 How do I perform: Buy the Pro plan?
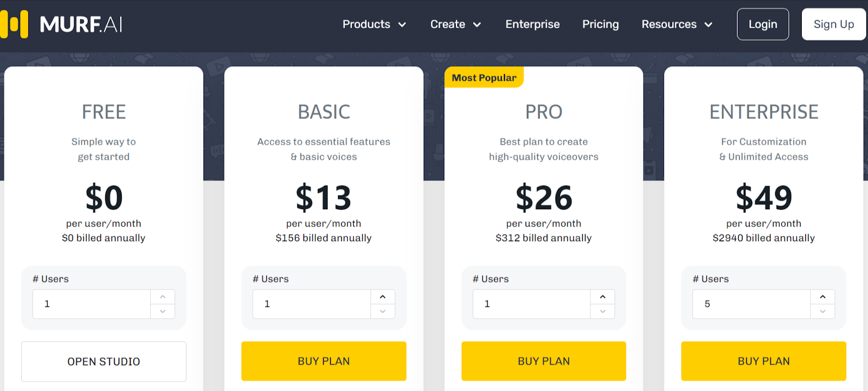pos(544,361)
